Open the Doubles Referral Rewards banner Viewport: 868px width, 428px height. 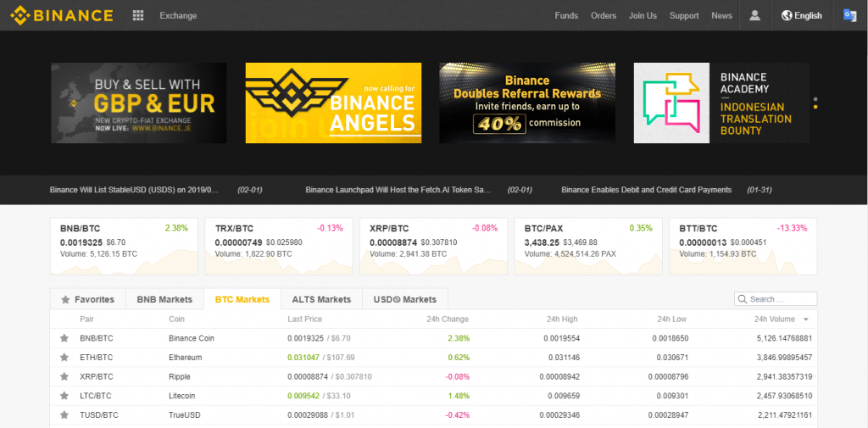pos(527,103)
